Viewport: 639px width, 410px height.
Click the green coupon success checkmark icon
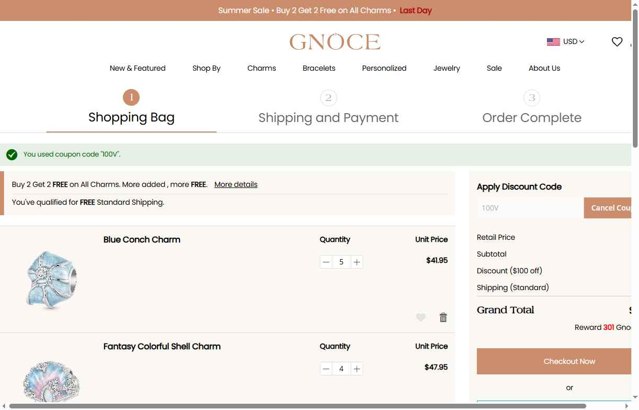[x=12, y=154]
